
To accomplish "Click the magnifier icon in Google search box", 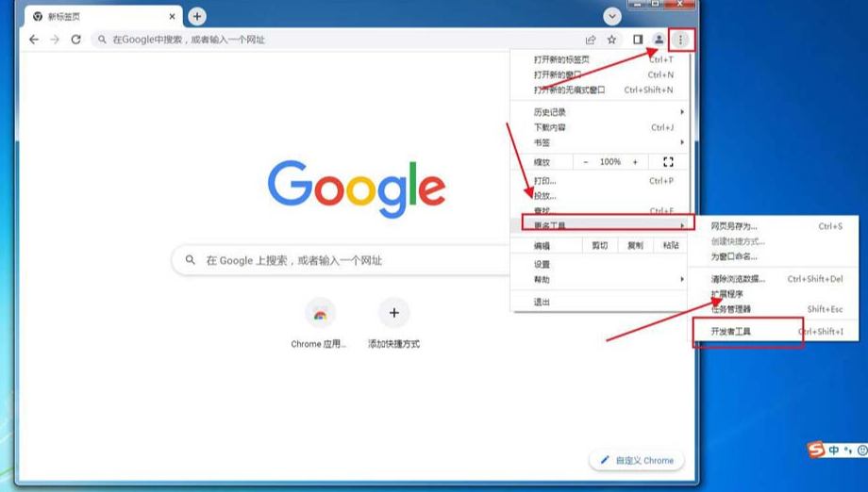I will [190, 260].
